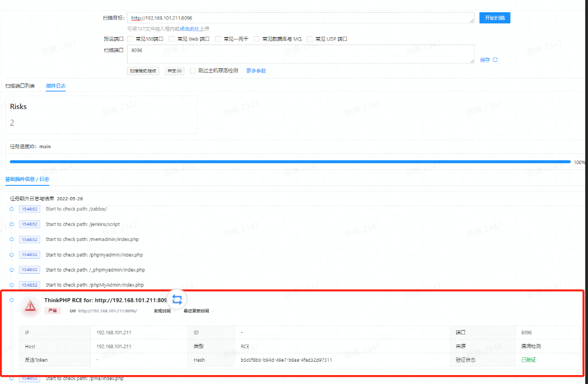Switch to the 扫描端口列表 tab

[20, 86]
